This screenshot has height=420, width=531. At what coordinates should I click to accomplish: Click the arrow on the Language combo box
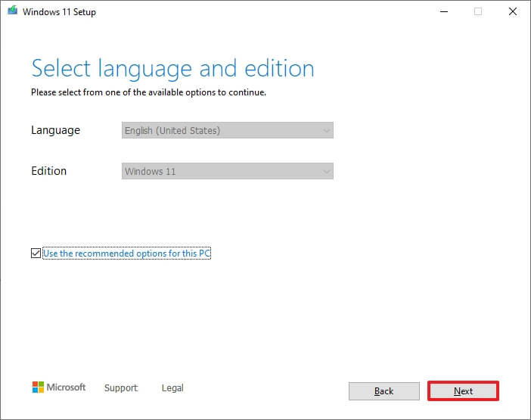tap(326, 130)
